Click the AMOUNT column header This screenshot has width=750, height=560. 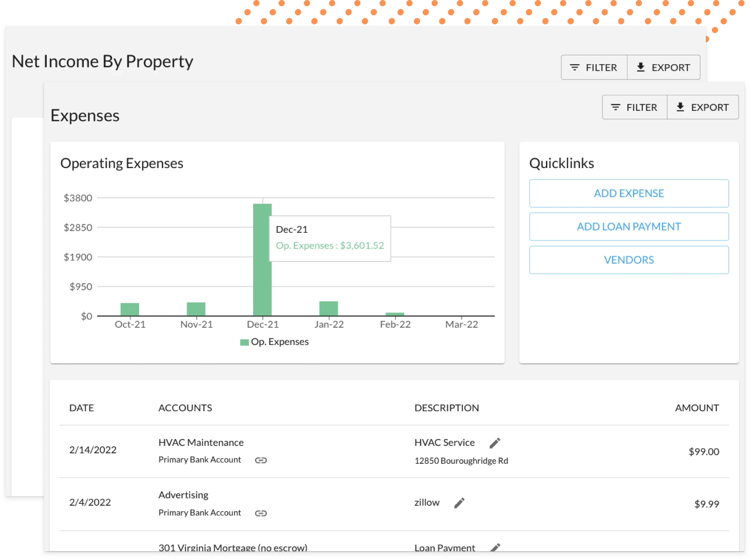point(697,408)
